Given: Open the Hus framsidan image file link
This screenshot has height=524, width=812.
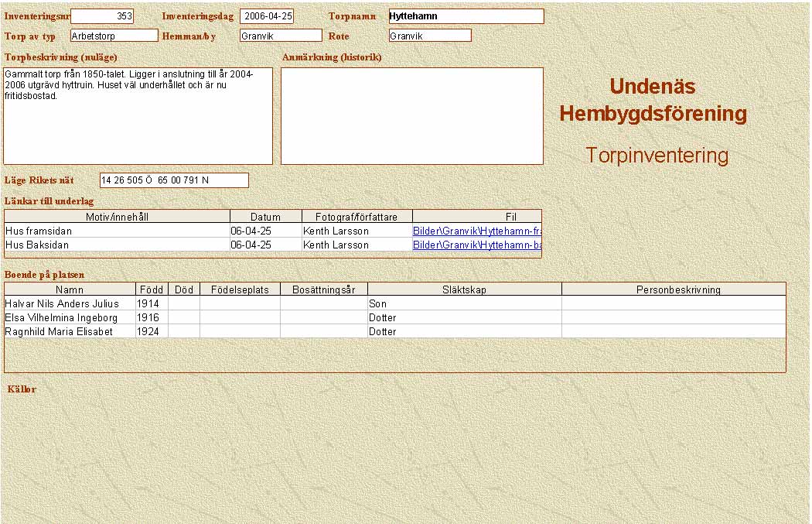Looking at the screenshot, I should click(x=476, y=231).
